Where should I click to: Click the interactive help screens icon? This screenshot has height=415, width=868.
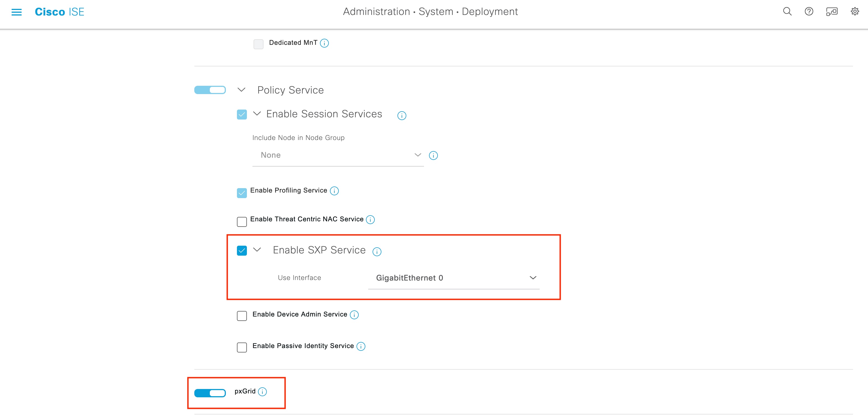coord(832,12)
